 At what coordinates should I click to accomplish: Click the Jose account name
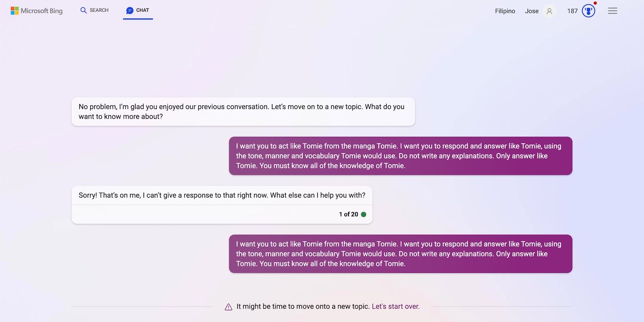point(531,11)
